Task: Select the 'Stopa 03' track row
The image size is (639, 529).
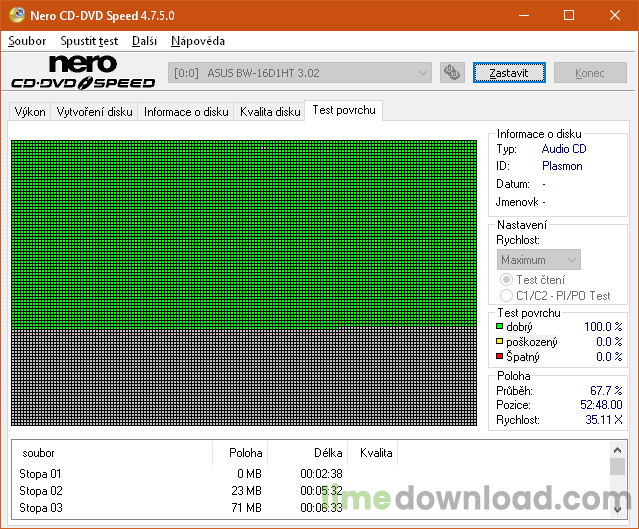Action: coord(311,508)
